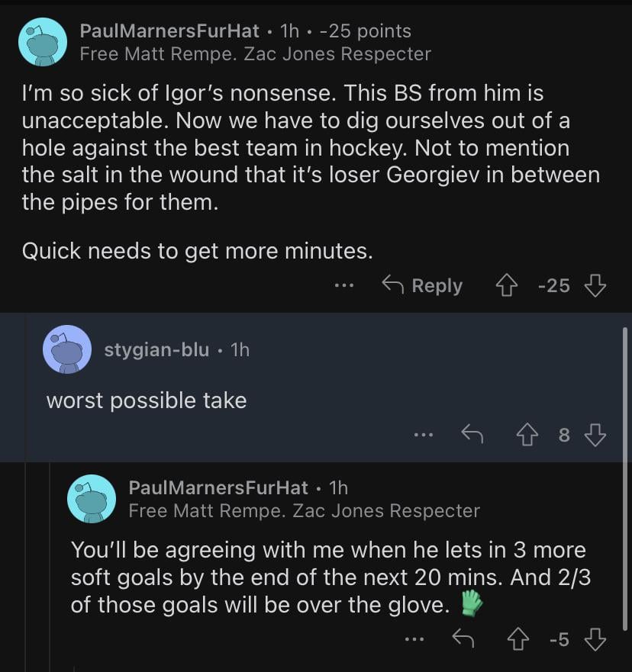
Task: Upvote the reply about soft goals
Action: point(517,639)
